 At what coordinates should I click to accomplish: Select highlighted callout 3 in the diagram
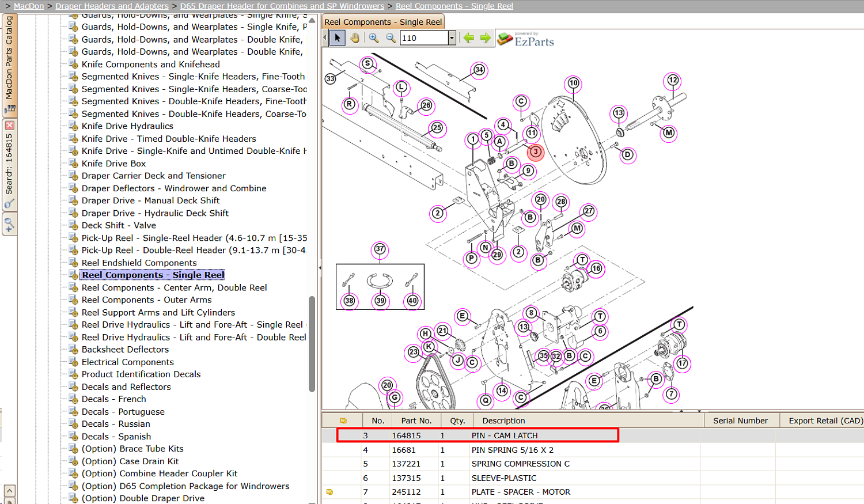point(536,152)
